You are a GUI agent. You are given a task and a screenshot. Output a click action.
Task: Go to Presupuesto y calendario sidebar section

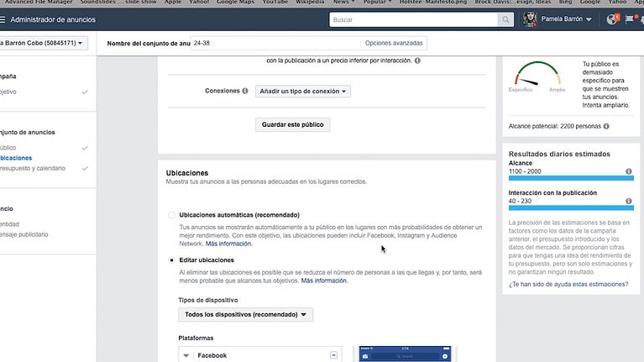[x=33, y=168]
